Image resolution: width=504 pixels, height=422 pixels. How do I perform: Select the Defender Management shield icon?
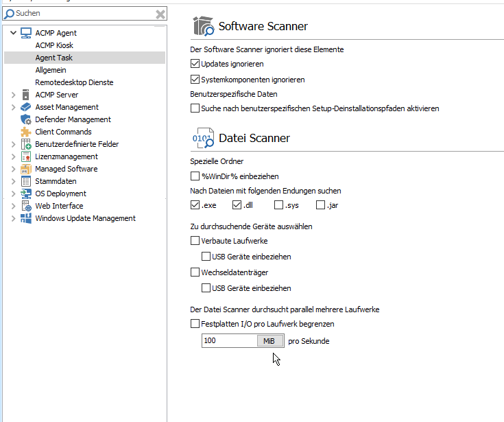(x=26, y=119)
